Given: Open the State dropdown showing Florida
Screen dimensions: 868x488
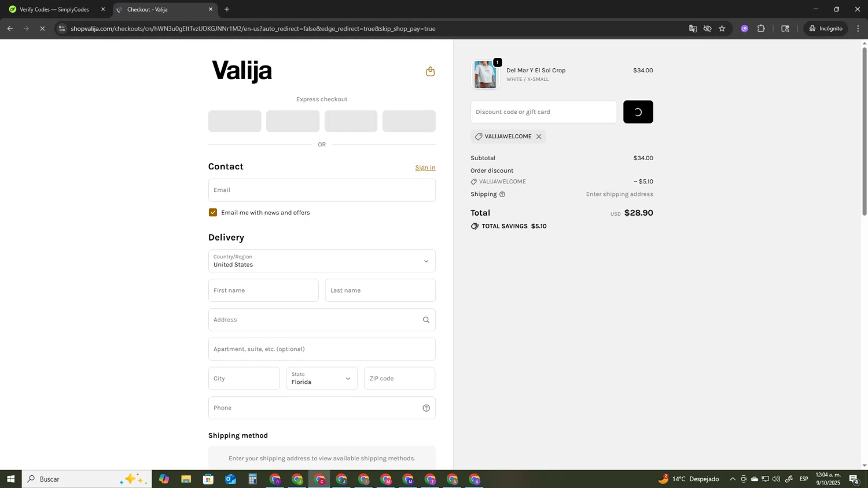Looking at the screenshot, I should click(322, 378).
